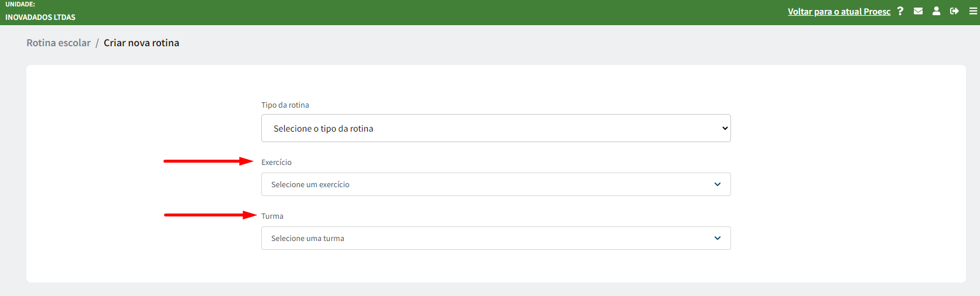The width and height of the screenshot is (980, 296).
Task: Open the help question mark icon
Action: coord(900,11)
